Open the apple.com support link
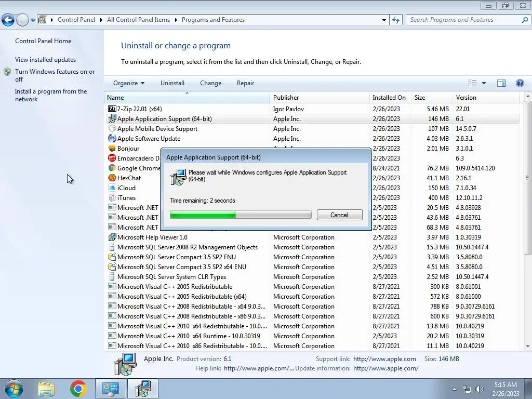Image resolution: width=532 pixels, height=399 pixels. 384,359
